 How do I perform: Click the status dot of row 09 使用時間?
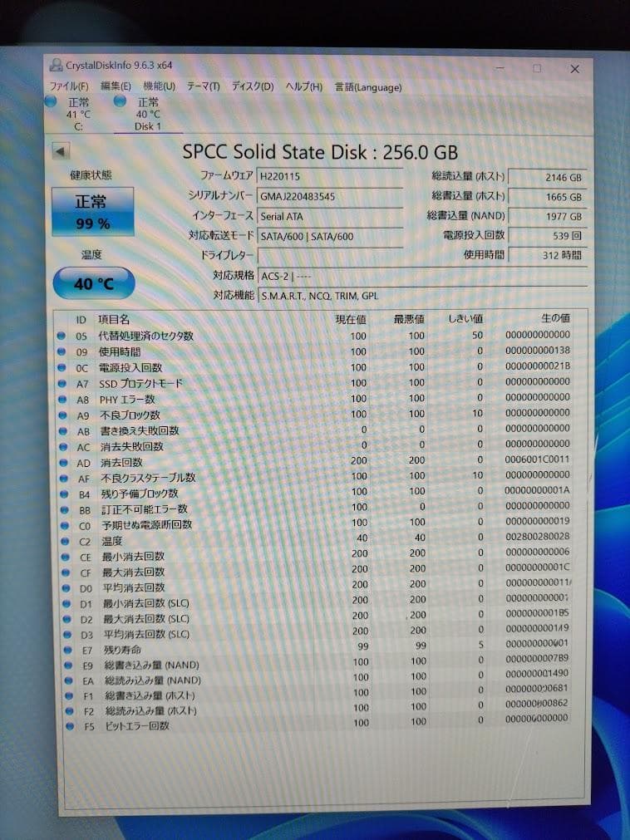61,352
